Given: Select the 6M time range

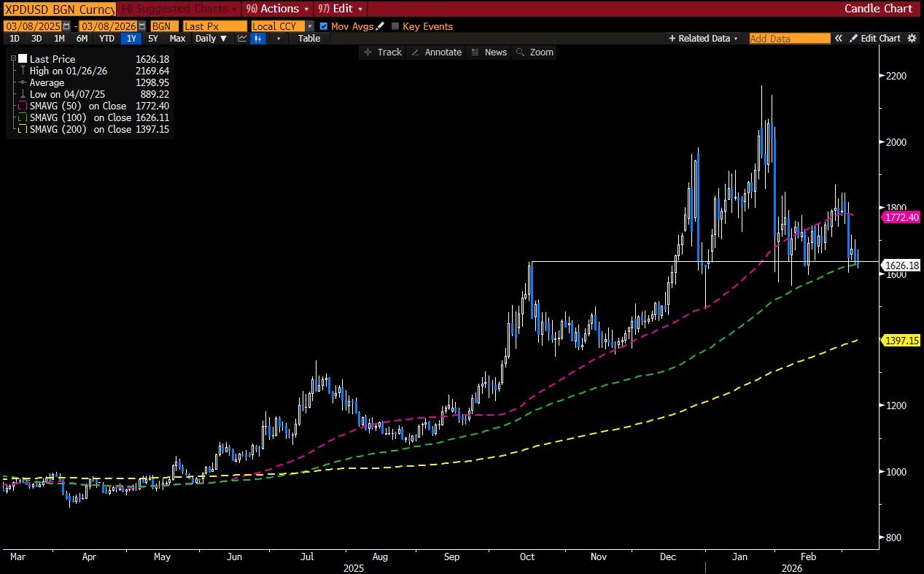Looking at the screenshot, I should click(x=82, y=39).
